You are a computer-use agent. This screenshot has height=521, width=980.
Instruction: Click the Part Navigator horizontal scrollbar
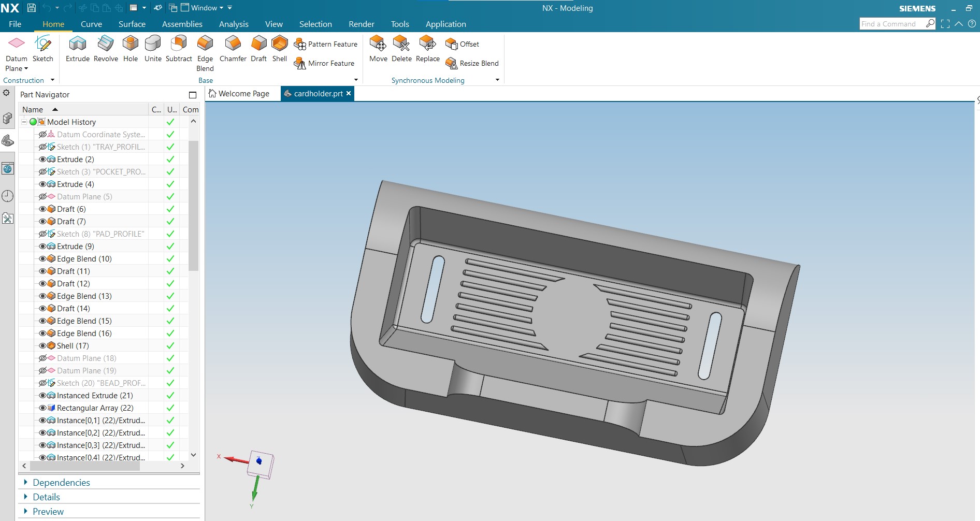point(84,466)
